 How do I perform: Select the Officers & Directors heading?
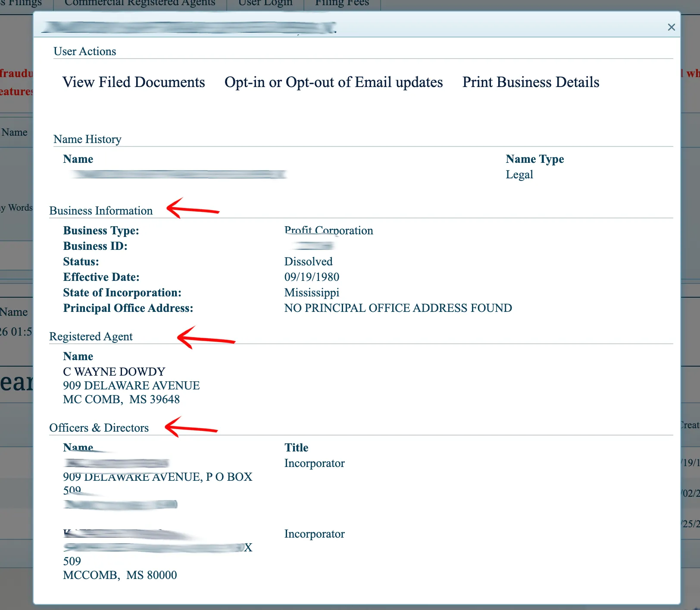(99, 428)
